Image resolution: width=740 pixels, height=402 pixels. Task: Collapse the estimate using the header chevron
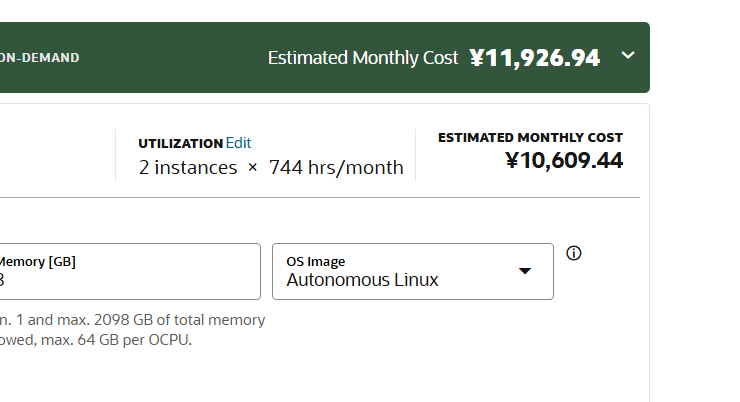click(x=628, y=56)
